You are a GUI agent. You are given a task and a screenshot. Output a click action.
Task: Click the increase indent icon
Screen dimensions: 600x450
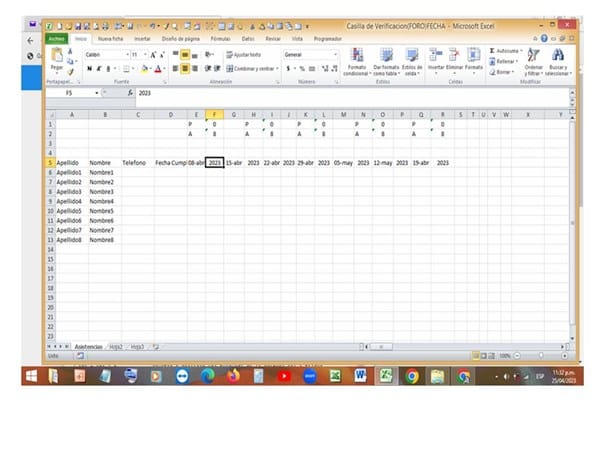(217, 68)
